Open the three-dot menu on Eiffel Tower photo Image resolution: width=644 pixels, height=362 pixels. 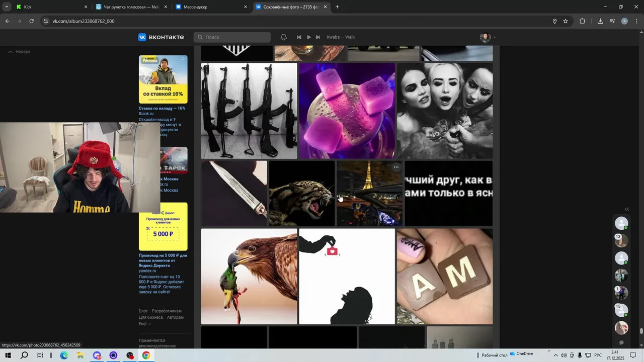click(x=396, y=167)
